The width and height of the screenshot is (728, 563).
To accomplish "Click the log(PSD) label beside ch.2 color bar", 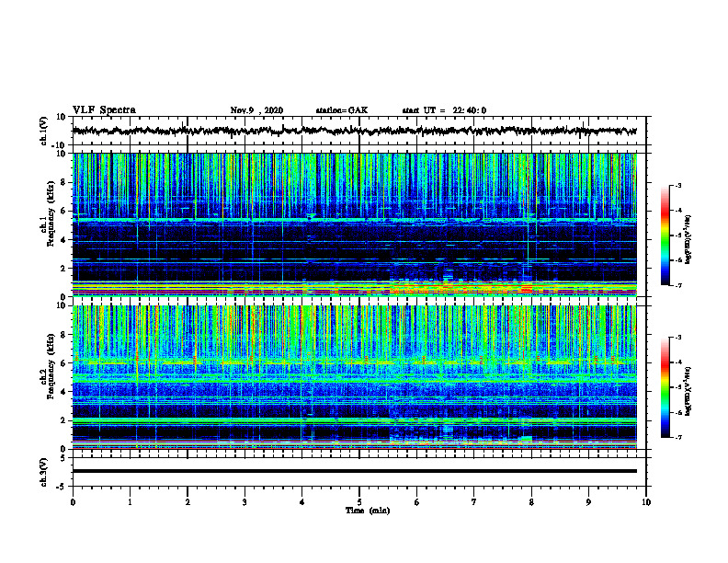I will (x=688, y=392).
